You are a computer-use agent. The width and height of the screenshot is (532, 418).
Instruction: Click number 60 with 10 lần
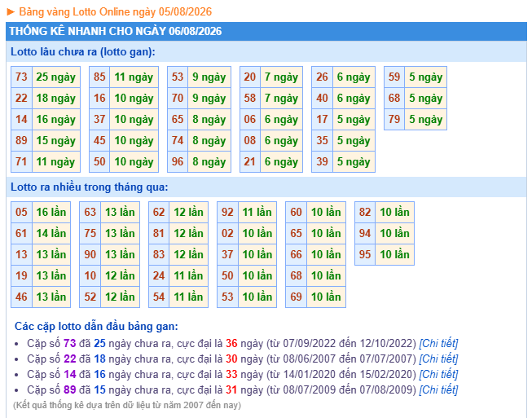[x=297, y=212]
